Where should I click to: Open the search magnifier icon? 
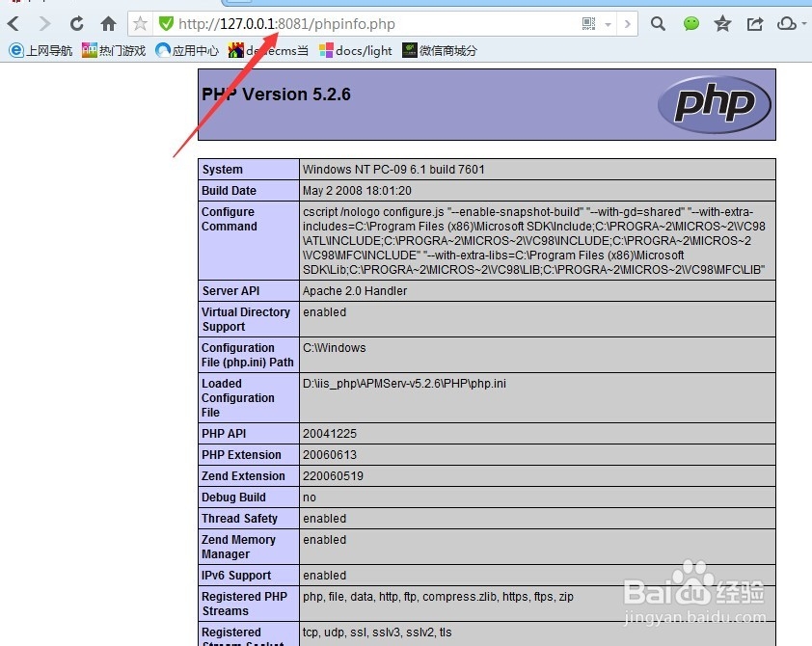(x=658, y=24)
